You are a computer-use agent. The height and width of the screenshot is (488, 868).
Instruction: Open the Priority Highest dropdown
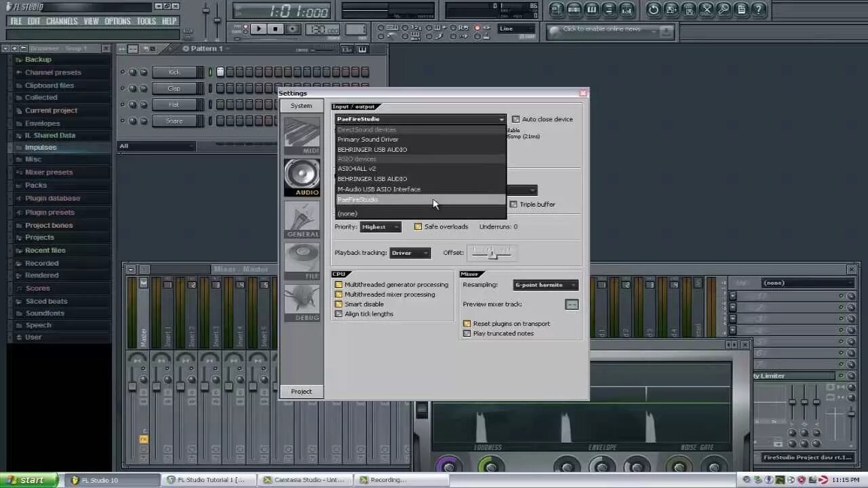coord(380,227)
